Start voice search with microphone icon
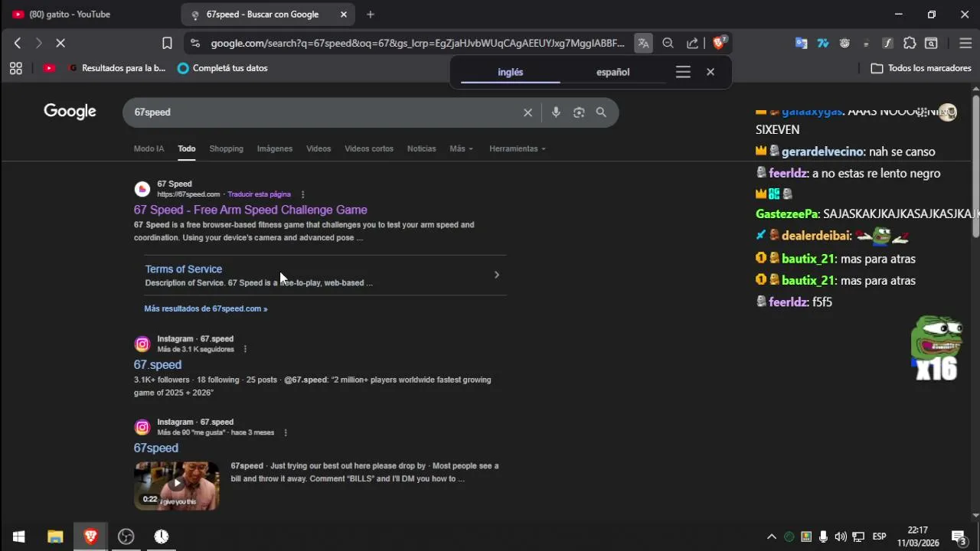980x551 pixels. tap(556, 112)
